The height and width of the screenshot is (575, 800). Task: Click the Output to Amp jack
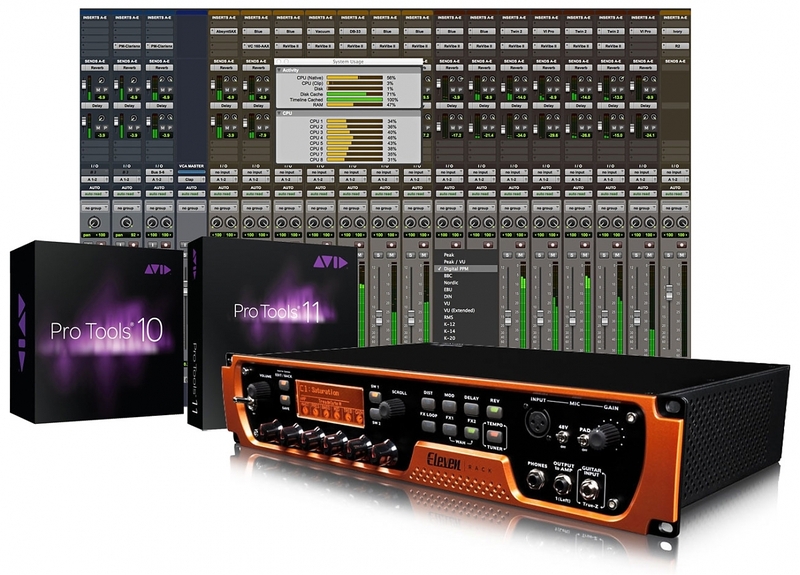click(562, 484)
